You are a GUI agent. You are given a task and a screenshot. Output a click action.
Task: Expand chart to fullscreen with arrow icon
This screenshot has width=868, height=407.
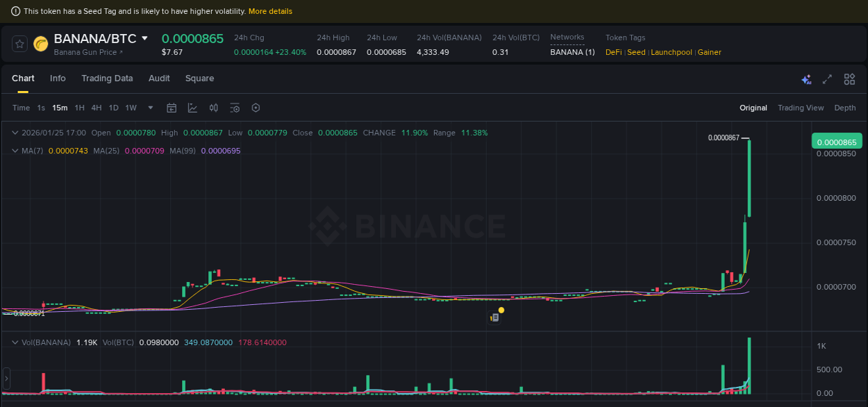click(826, 79)
